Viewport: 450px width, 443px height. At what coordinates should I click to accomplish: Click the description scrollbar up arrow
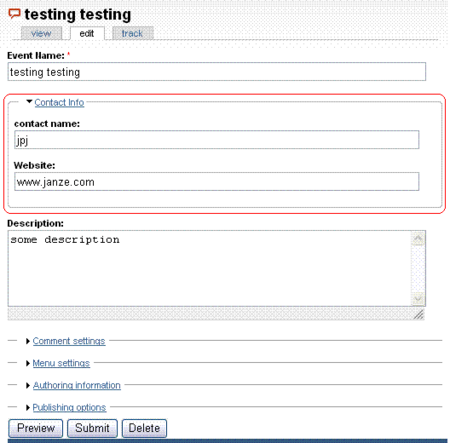418,239
